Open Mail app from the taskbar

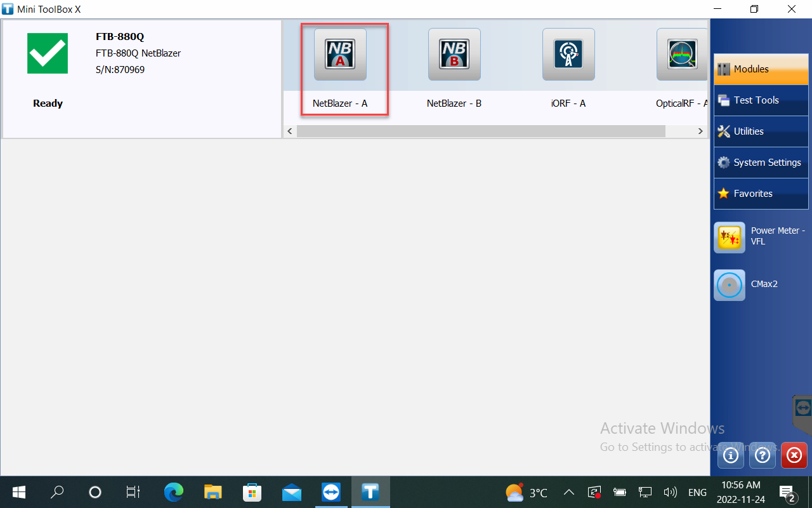292,492
